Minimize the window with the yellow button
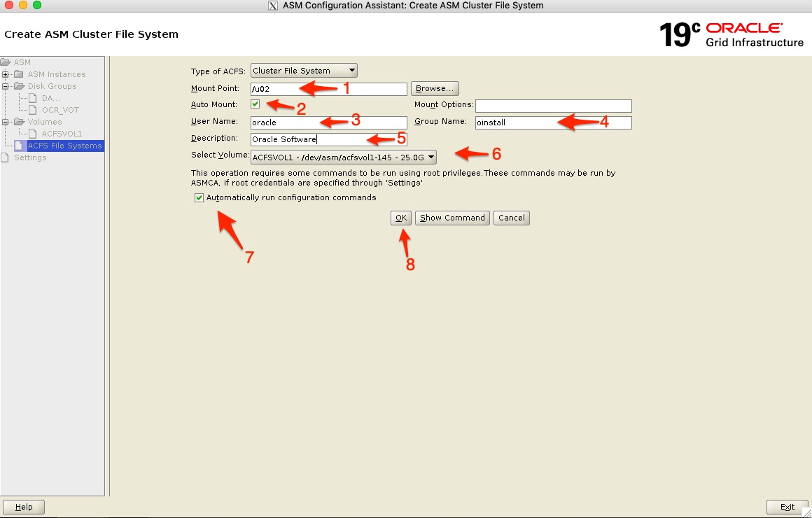This screenshot has height=518, width=812. [x=23, y=5]
